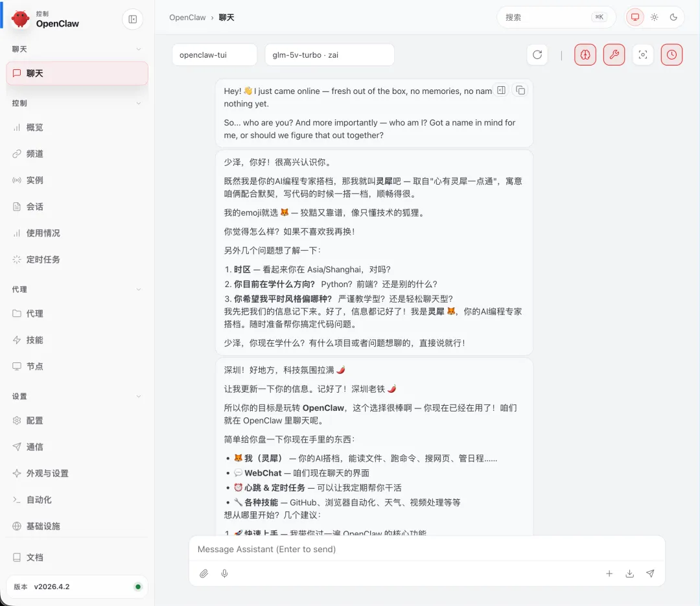Start new session with plus icon

click(609, 574)
